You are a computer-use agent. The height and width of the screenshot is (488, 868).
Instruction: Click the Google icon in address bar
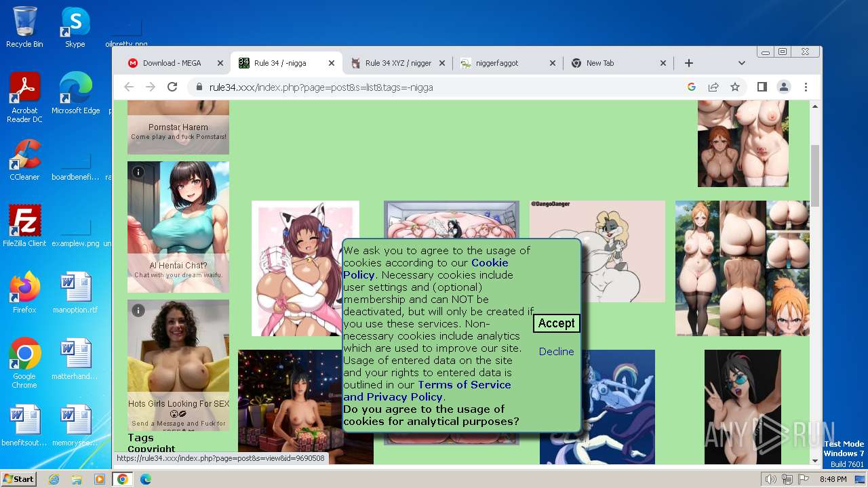692,87
